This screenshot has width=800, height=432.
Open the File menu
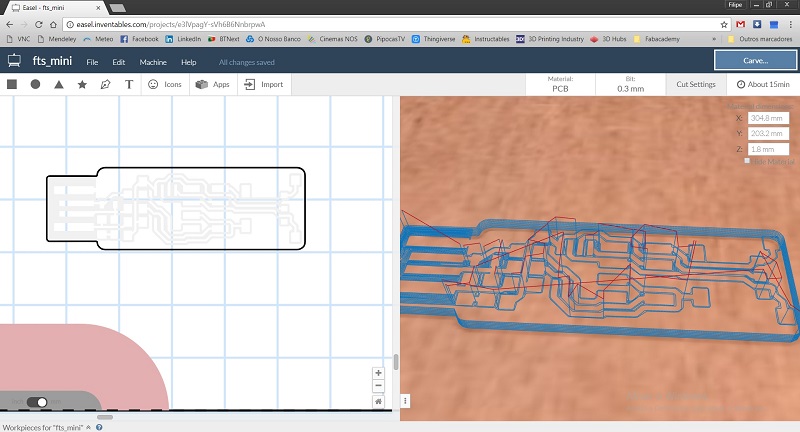coord(92,62)
